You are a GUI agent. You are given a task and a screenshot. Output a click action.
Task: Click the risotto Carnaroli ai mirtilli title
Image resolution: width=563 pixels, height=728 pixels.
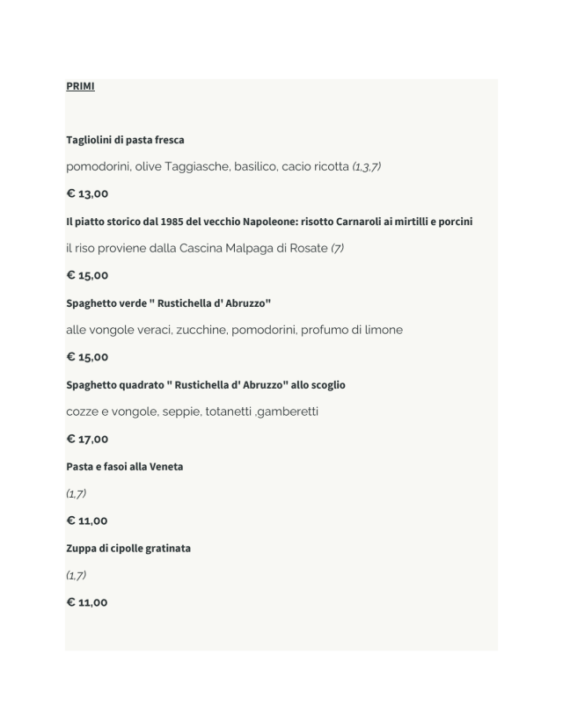(x=269, y=222)
